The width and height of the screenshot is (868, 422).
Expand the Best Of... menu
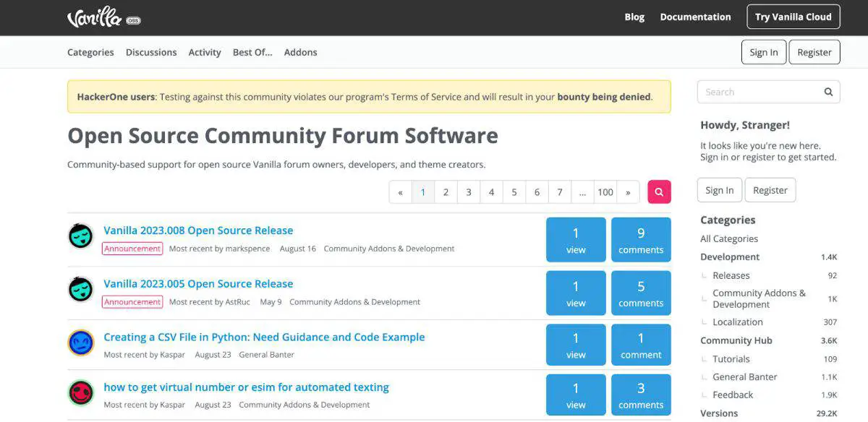tap(252, 52)
